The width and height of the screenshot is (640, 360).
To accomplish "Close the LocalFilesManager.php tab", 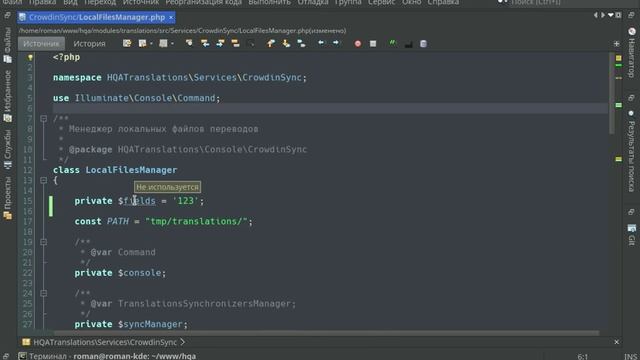I will 171,17.
